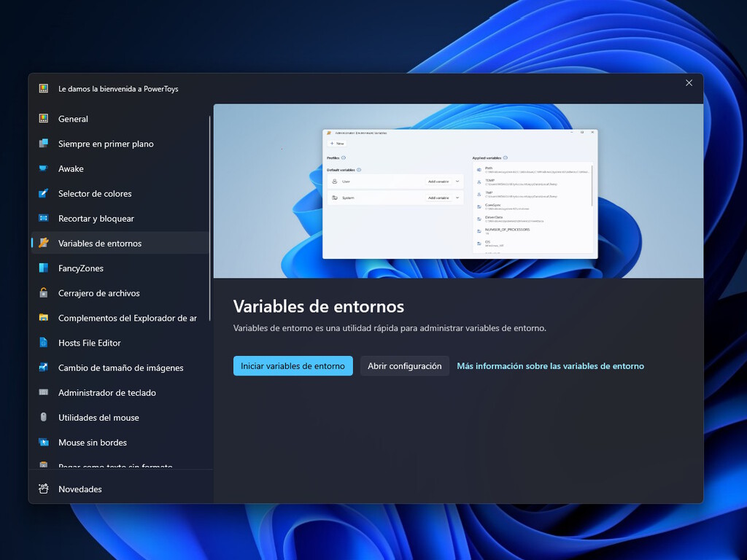
Task: Open Recortar y bloquear
Action: pyautogui.click(x=120, y=218)
